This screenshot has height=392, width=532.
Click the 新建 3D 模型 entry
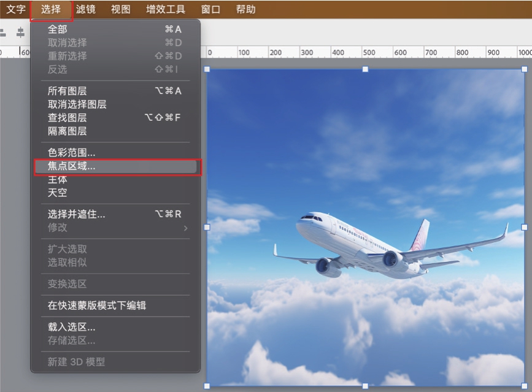point(115,362)
